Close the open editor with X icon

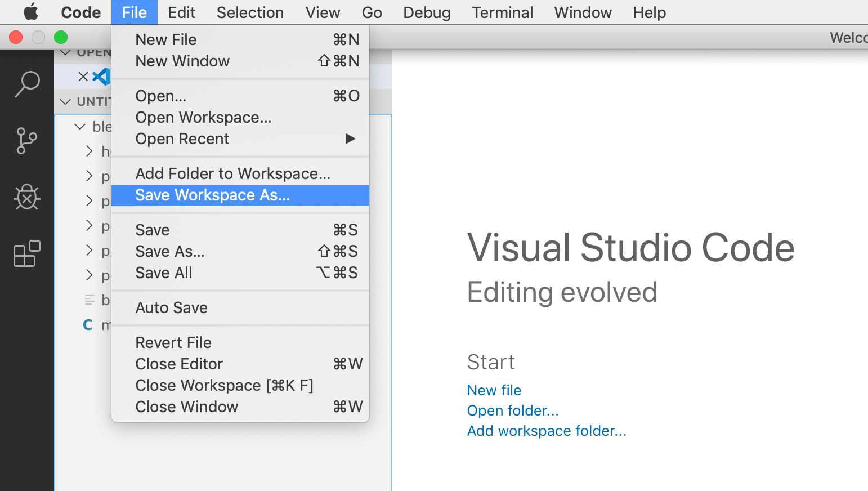coord(83,77)
